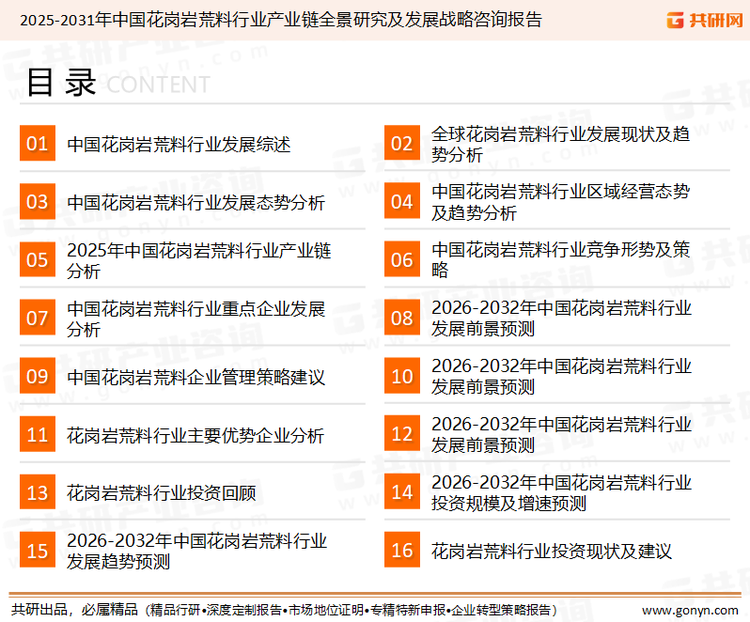Select the orange 07 number badge
Viewport: 750px width, 622px height.
[37, 318]
